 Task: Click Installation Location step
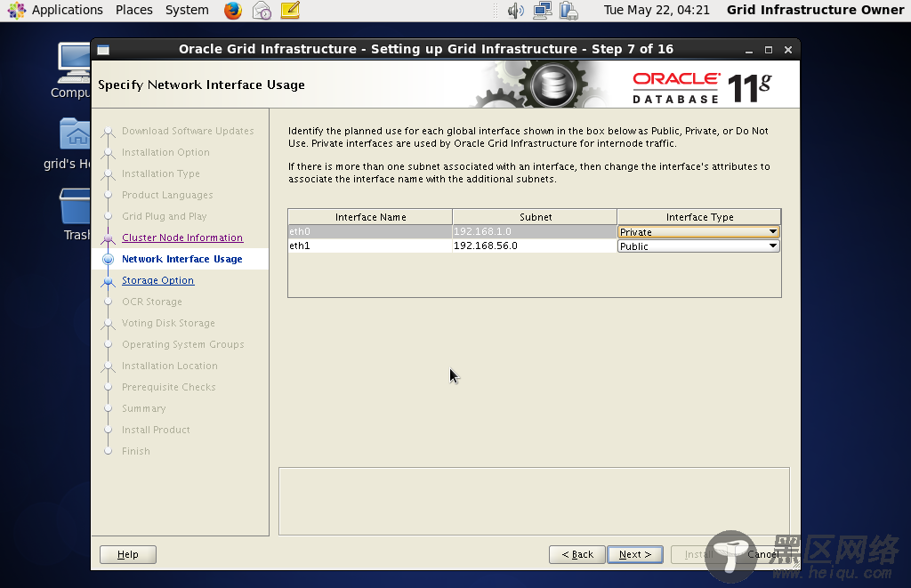pyautogui.click(x=170, y=366)
